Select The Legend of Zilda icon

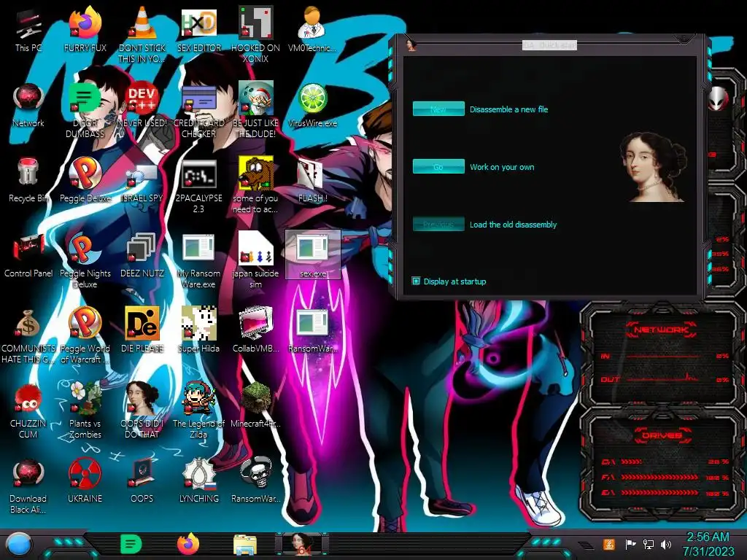click(x=198, y=398)
